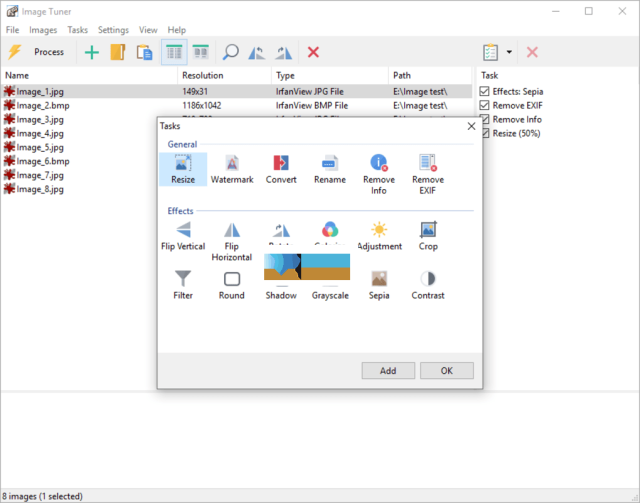Select the Rotate effect icon
This screenshot has width=640, height=503.
pos(281,231)
